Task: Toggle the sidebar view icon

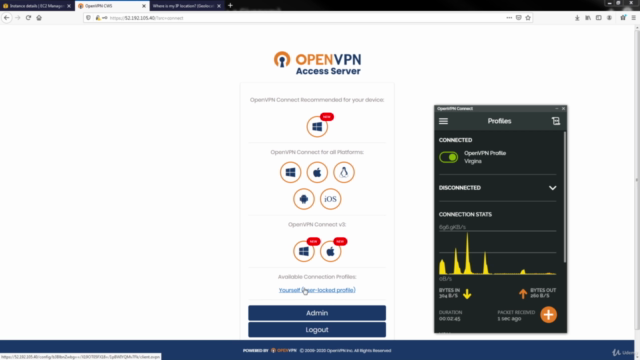Action: (x=598, y=18)
